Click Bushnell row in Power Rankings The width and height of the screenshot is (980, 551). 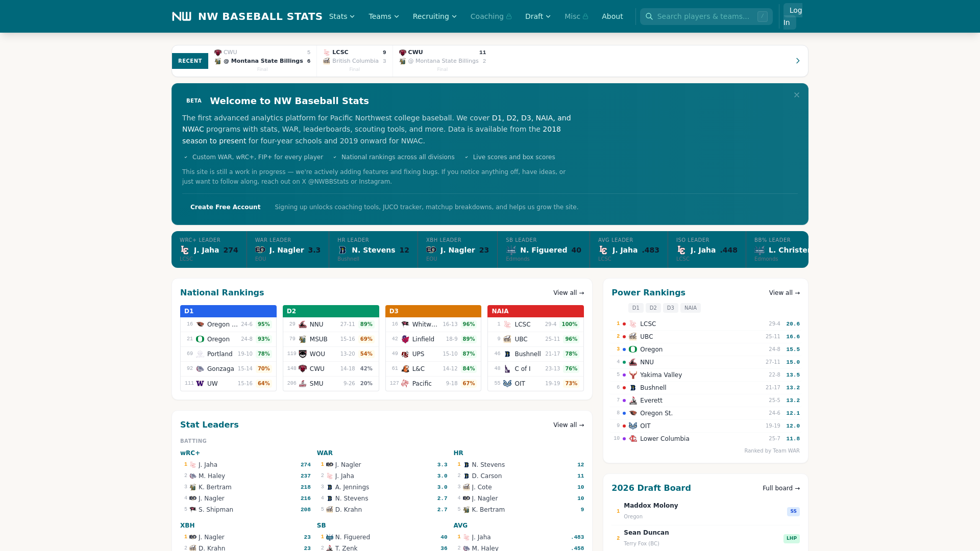click(x=705, y=388)
